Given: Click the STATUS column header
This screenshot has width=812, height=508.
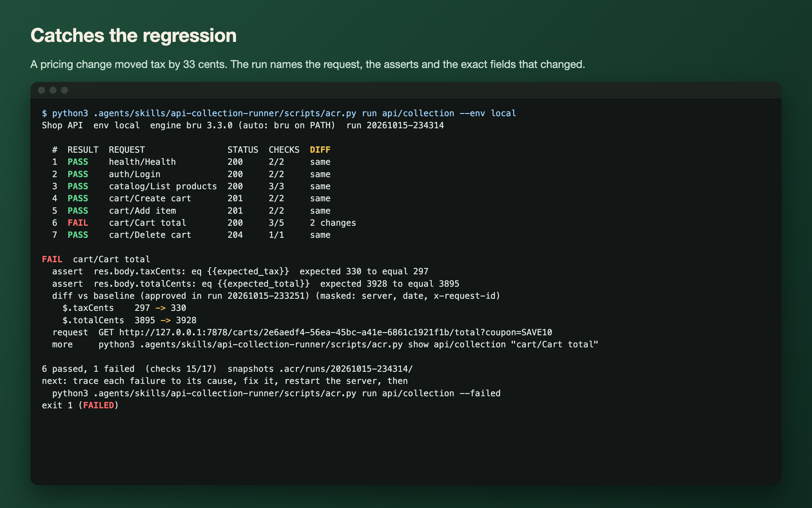Looking at the screenshot, I should point(243,150).
